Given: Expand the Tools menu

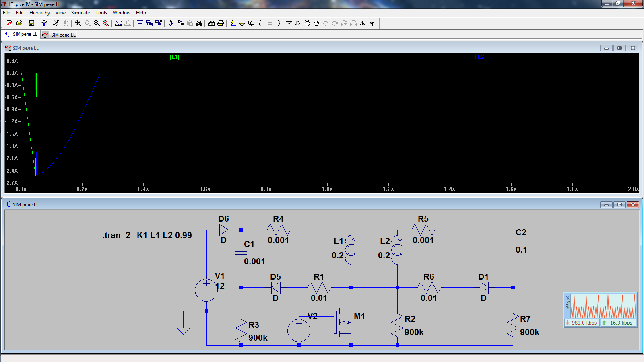Looking at the screenshot, I should pos(101,13).
